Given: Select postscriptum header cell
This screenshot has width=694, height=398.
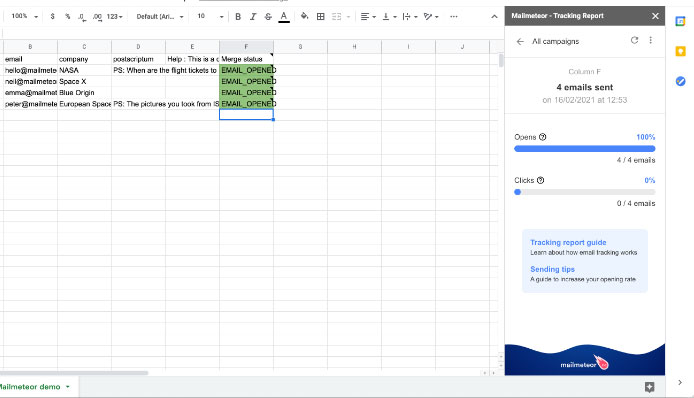Looking at the screenshot, I should 138,59.
